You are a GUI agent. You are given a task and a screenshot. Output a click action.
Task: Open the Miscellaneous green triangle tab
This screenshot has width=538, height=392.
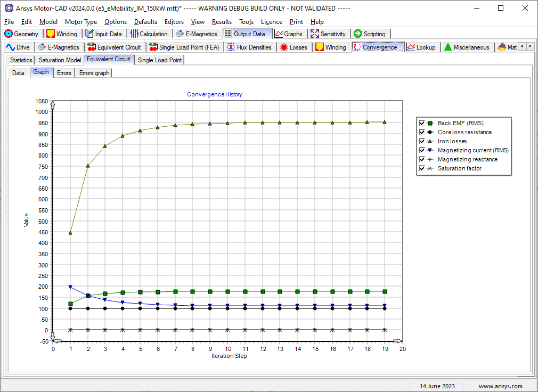tap(448, 47)
